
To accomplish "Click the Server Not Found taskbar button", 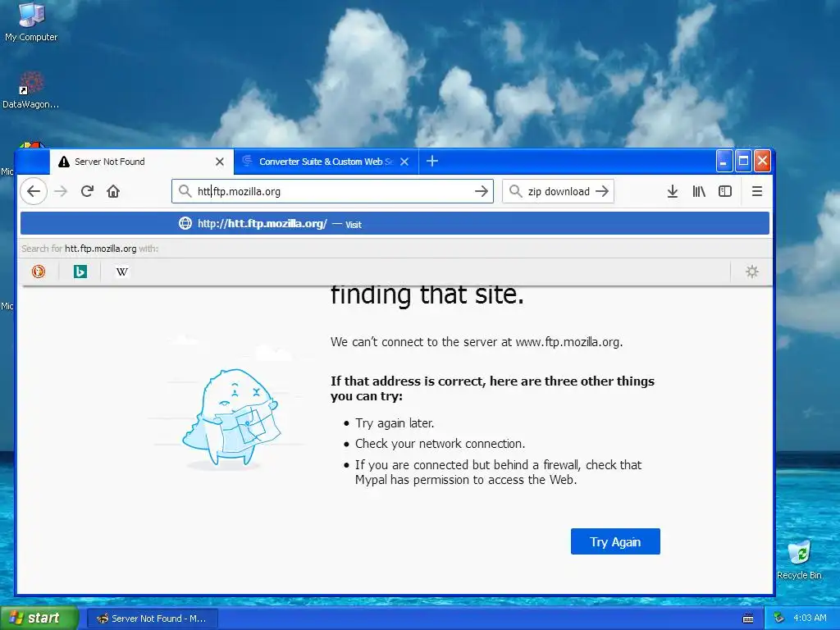I will click(x=152, y=619).
